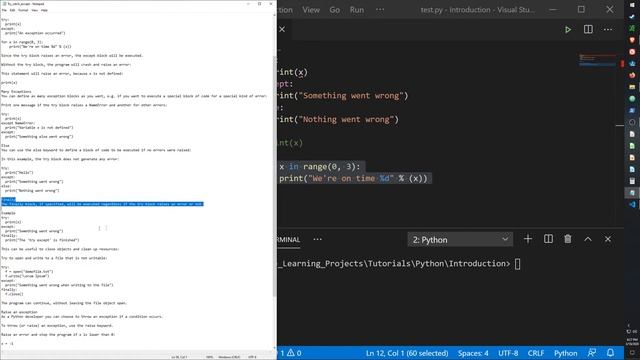640x360 pixels.
Task: Open the calculator icon on the taskbar
Action: click(x=632, y=181)
